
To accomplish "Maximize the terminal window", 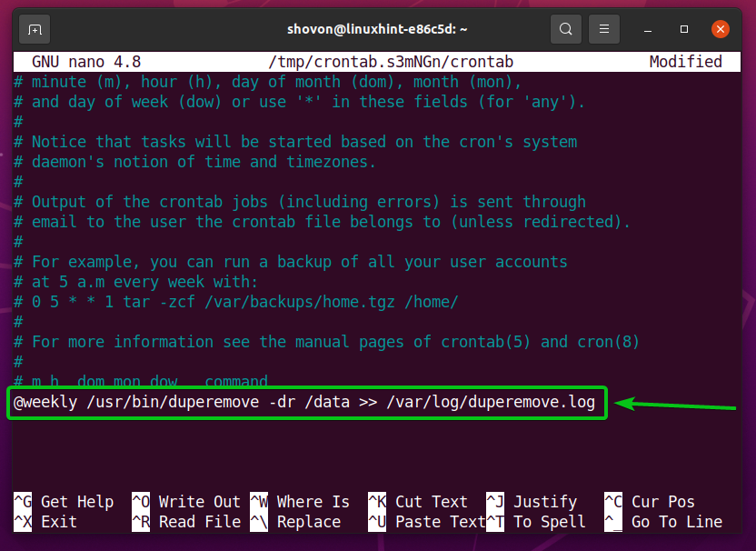I will (683, 29).
